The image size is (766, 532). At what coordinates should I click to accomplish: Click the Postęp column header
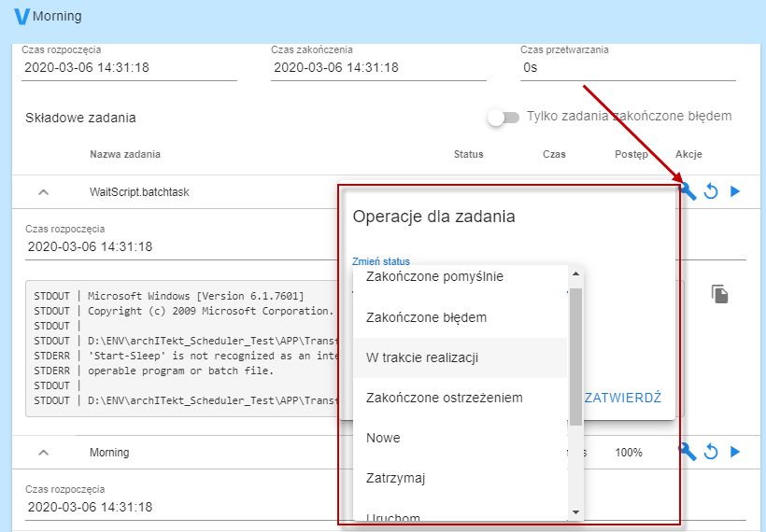tap(631, 154)
